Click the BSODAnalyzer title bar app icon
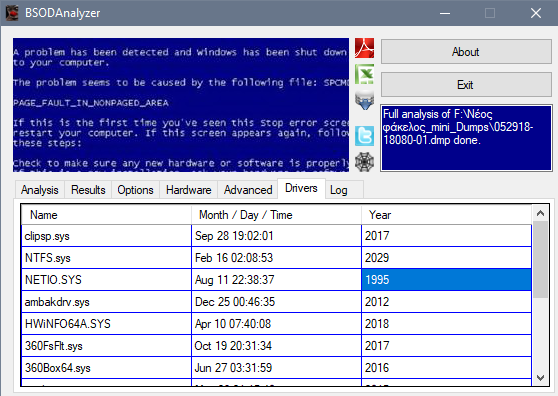Viewport: 558px width, 396px height. [12, 13]
